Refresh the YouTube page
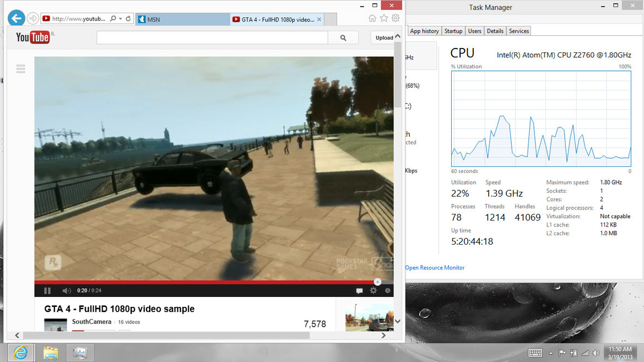The width and height of the screenshot is (644, 362). click(128, 19)
